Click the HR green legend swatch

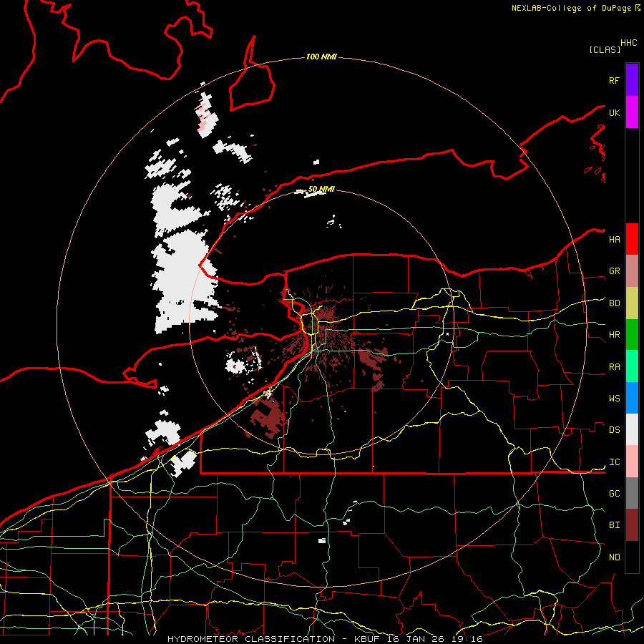[632, 335]
